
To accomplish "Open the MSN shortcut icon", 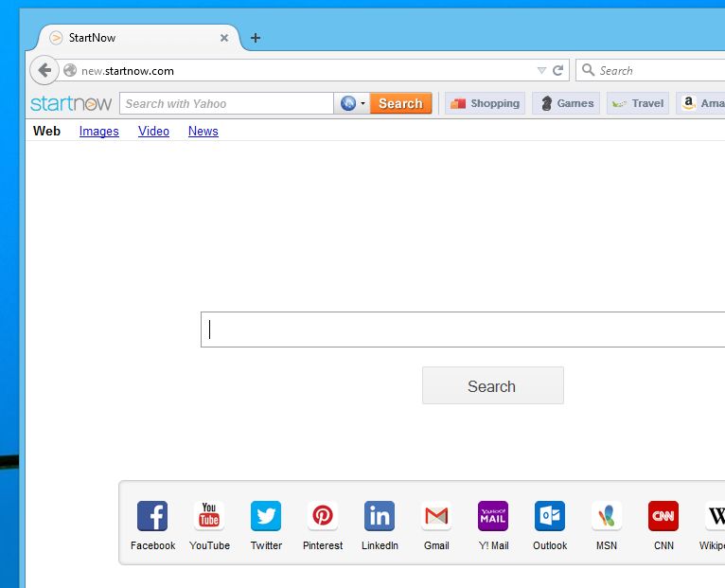I will pos(607,515).
